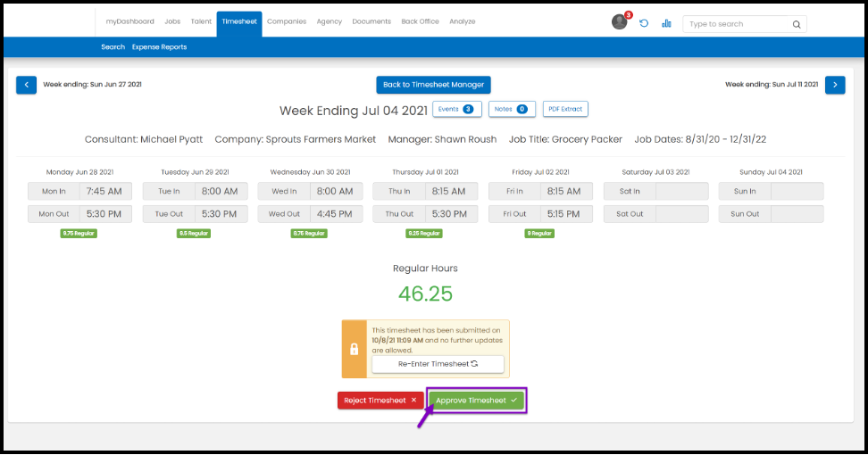Click Manager: Shawn Roush text

click(442, 139)
